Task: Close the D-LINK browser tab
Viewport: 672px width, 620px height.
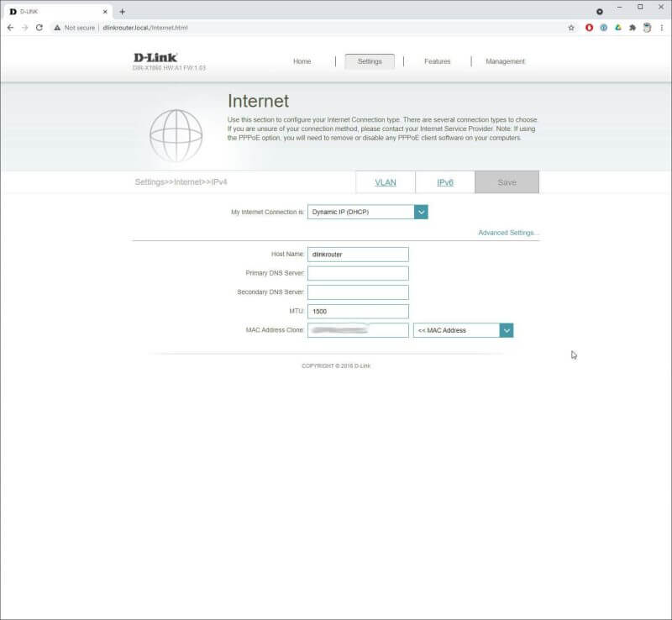Action: click(105, 12)
